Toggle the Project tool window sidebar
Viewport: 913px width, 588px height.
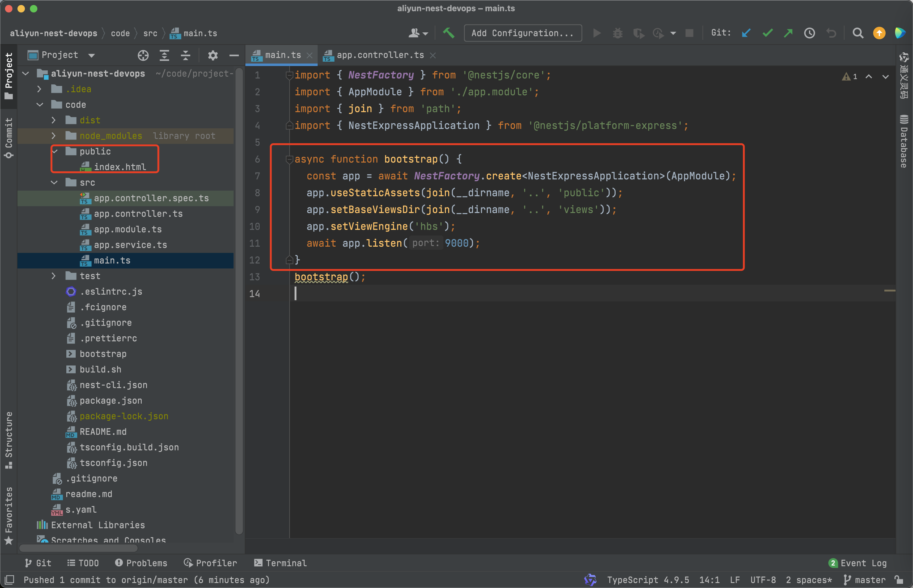pyautogui.click(x=9, y=76)
